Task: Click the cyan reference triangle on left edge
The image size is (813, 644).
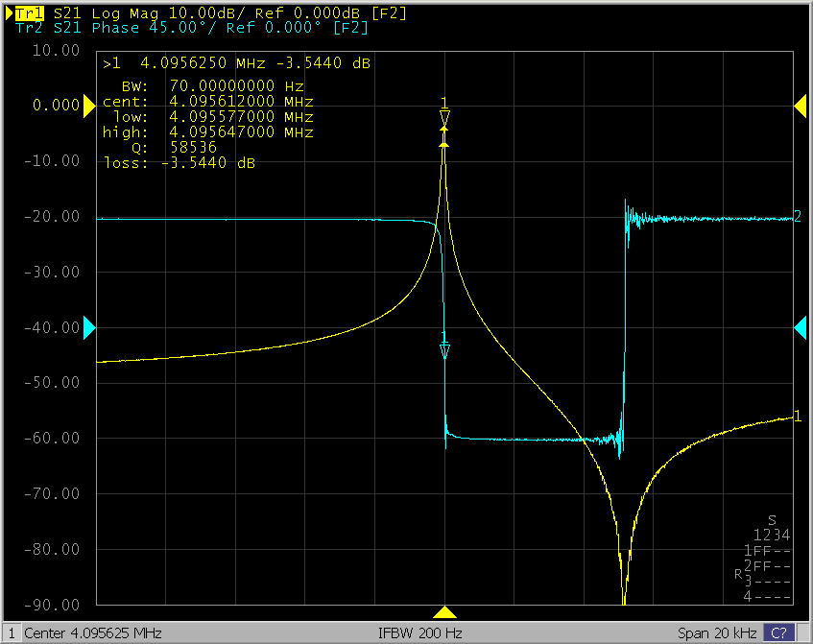Action: (90, 328)
